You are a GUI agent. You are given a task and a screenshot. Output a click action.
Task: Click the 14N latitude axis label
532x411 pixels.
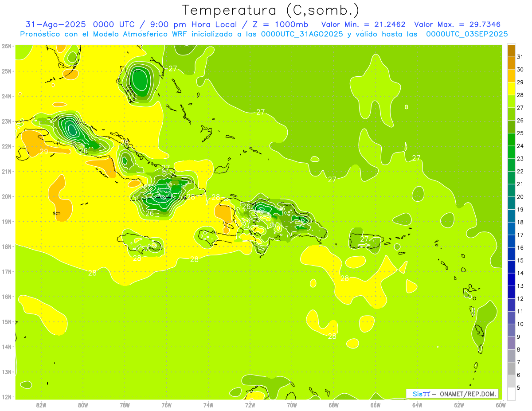click(7, 347)
